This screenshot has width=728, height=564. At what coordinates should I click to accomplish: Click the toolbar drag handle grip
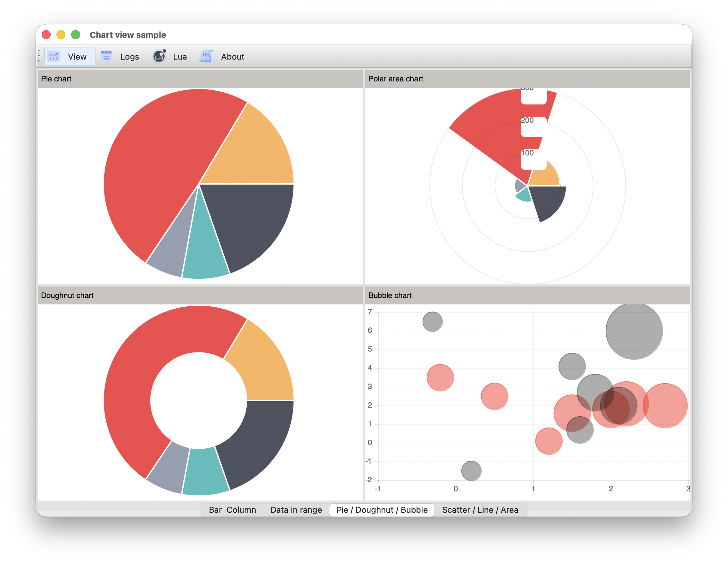coord(39,56)
